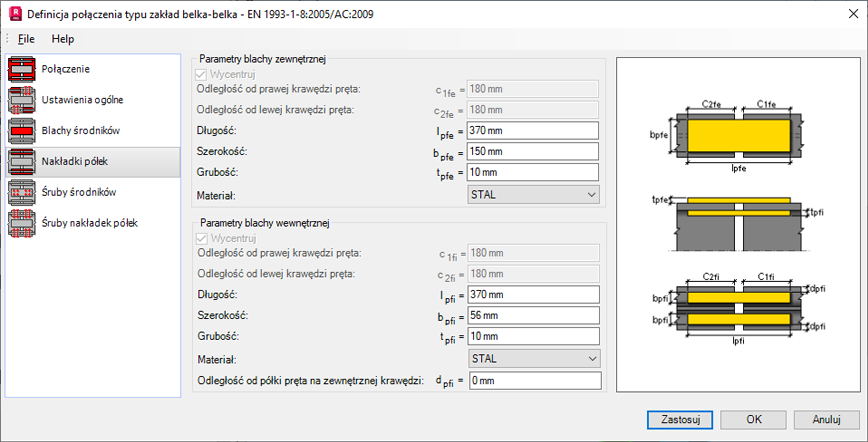Open the Help menu
Viewport: 868px width, 442px height.
(x=63, y=39)
